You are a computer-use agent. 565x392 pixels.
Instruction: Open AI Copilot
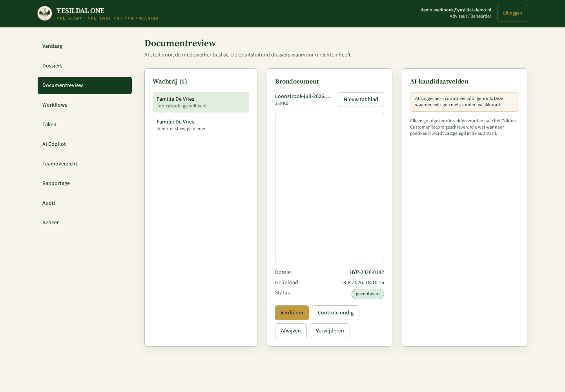click(x=85, y=144)
